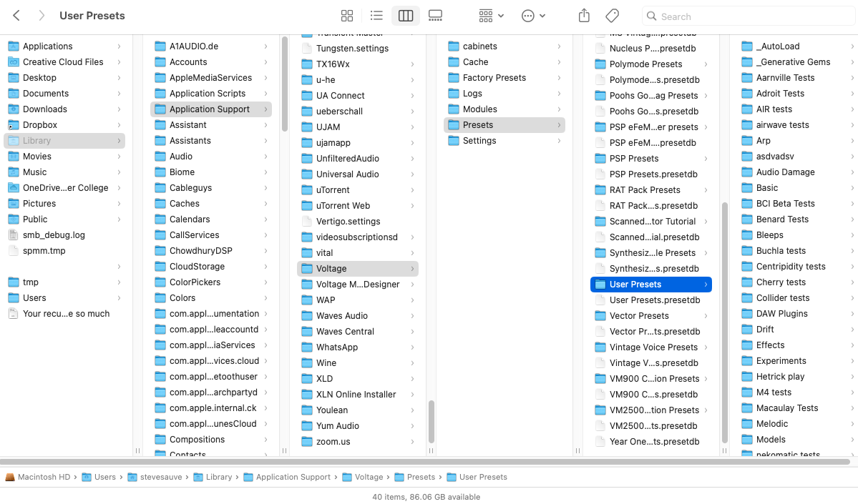Screen dimensions: 858x504
Task: Select the Polymode Presets folder icon
Action: coord(600,64)
